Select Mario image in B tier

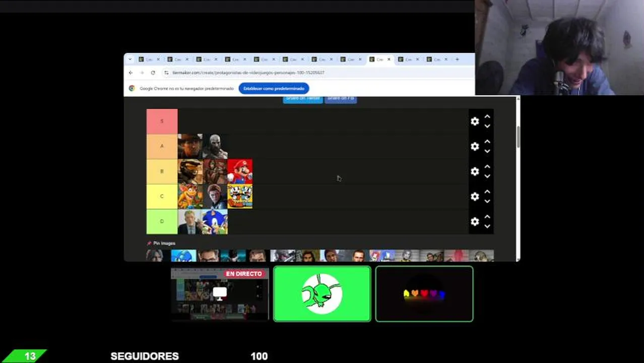(240, 172)
